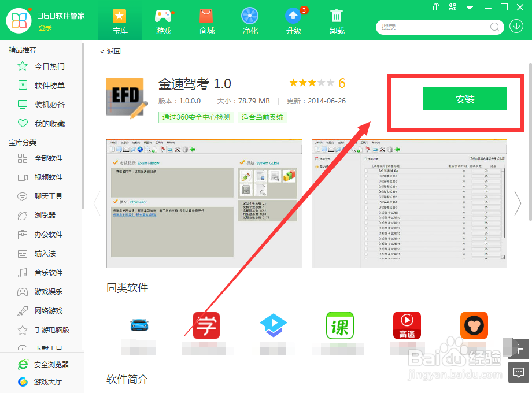Open 我的收藏 favorites
This screenshot has height=393, width=532.
click(x=41, y=124)
